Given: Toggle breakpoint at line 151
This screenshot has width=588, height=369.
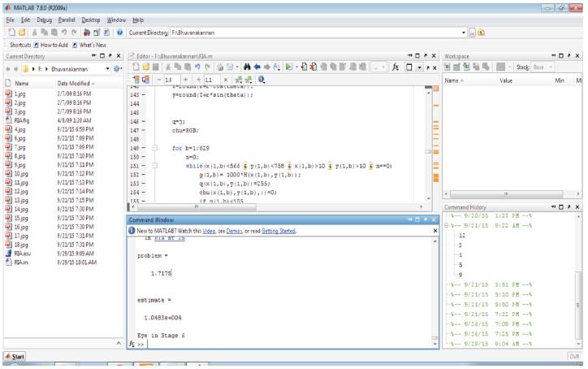Looking at the screenshot, I should 143,166.
